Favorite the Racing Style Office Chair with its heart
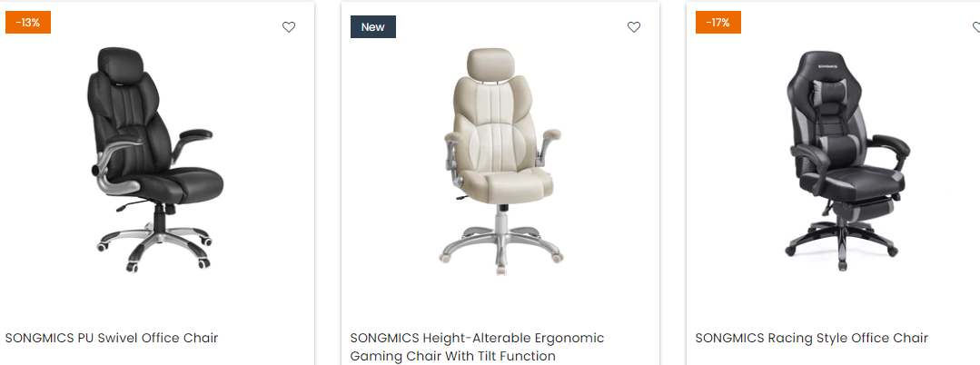The height and width of the screenshot is (365, 980). coord(976,27)
